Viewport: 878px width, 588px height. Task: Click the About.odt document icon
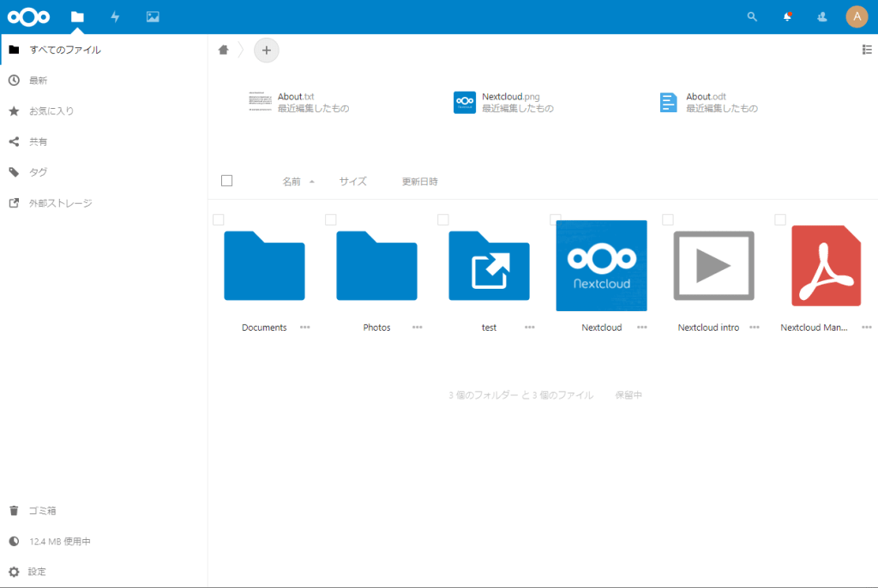pyautogui.click(x=669, y=103)
